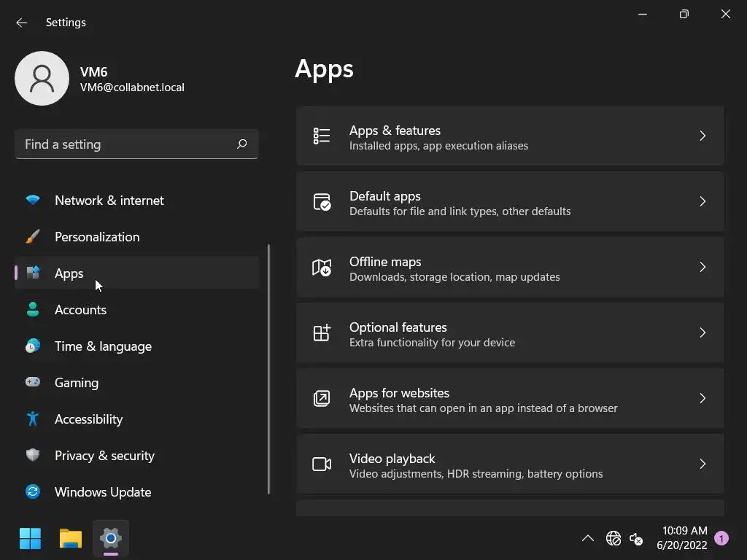
Task: Click the Video playback camera icon
Action: (322, 464)
